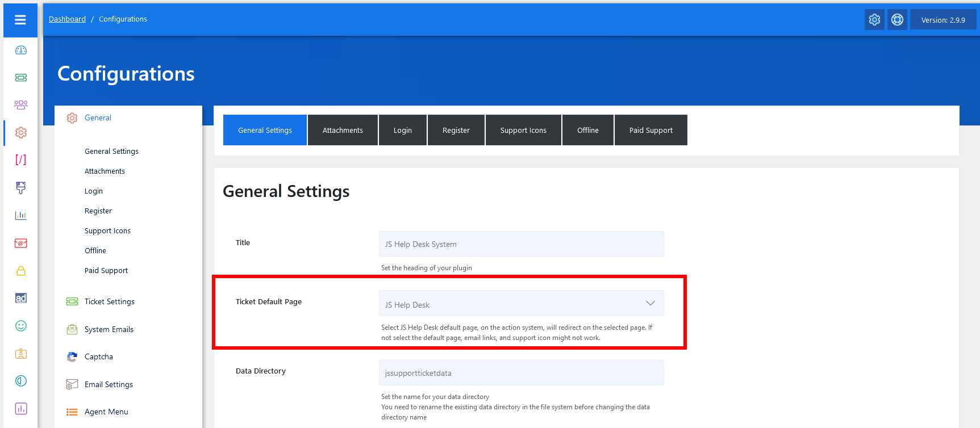The width and height of the screenshot is (980, 428).
Task: Expand Ticket Settings in the config menu
Action: coord(110,301)
